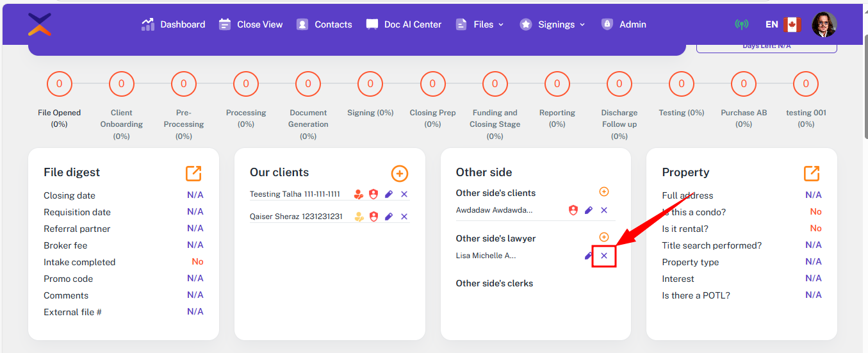
Task: Edit Lisa Michelle lawyer entry
Action: [x=588, y=256]
